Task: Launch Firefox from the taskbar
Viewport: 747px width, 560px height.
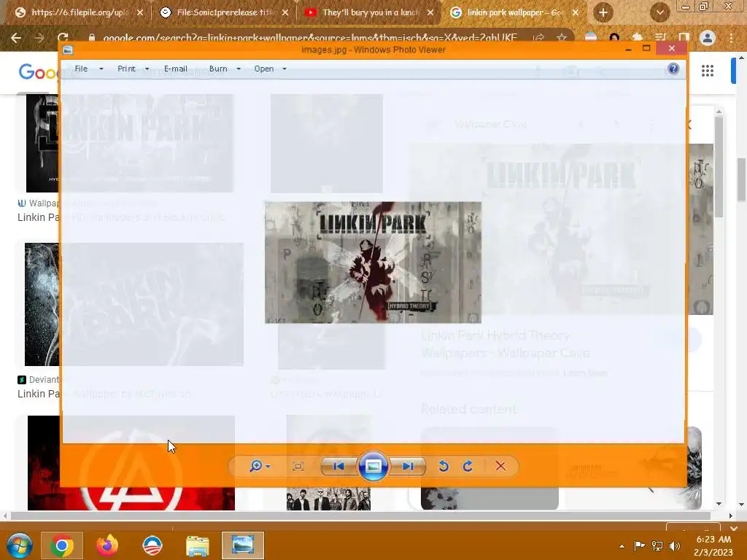Action: 107,545
